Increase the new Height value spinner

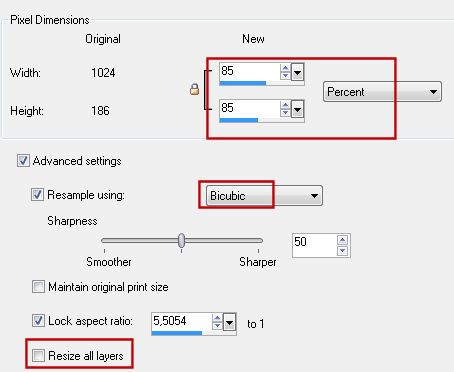(285, 105)
